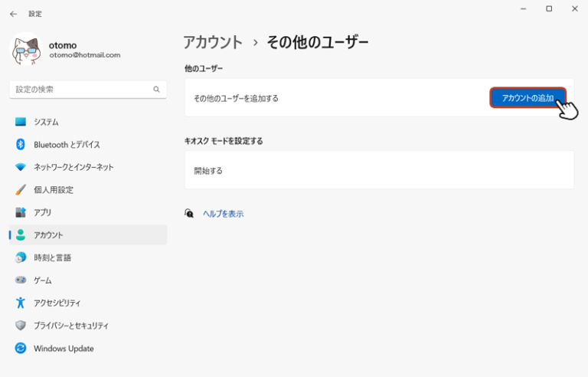Click the search magnifier icon

click(x=156, y=90)
